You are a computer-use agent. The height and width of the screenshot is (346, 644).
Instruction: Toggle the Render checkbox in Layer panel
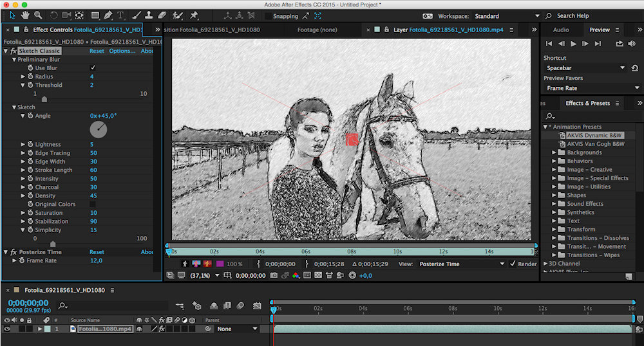513,264
